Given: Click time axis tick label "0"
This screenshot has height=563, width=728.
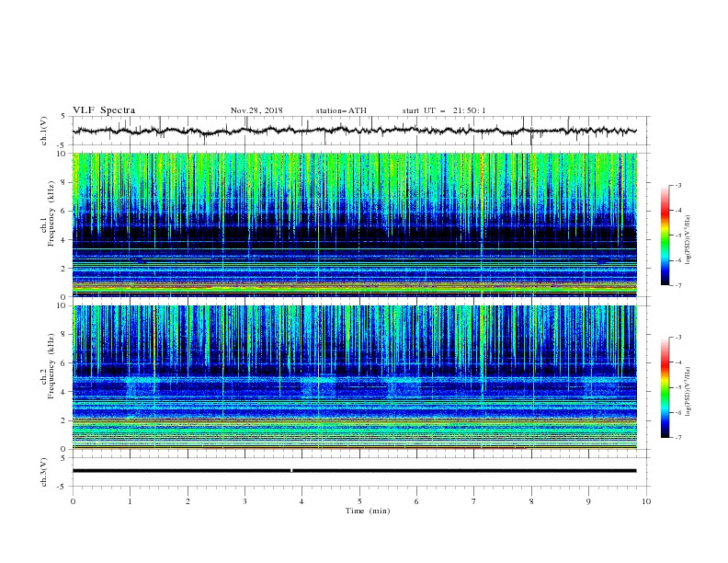Looking at the screenshot, I should 73,501.
